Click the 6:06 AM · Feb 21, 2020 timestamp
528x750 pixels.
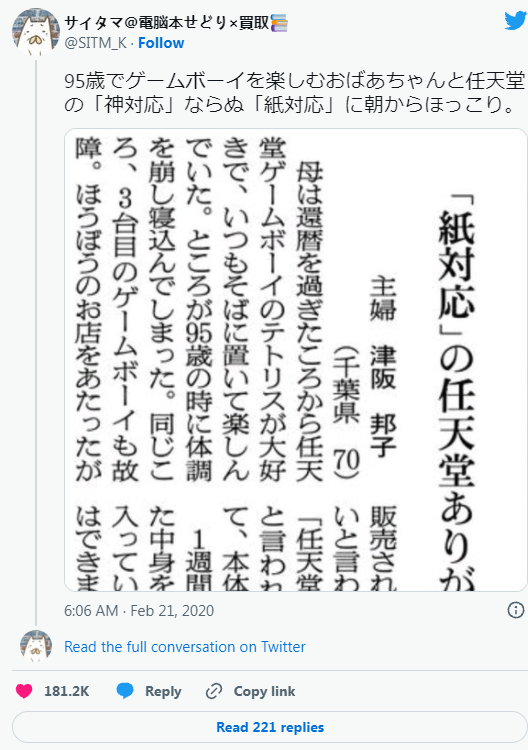pyautogui.click(x=139, y=611)
